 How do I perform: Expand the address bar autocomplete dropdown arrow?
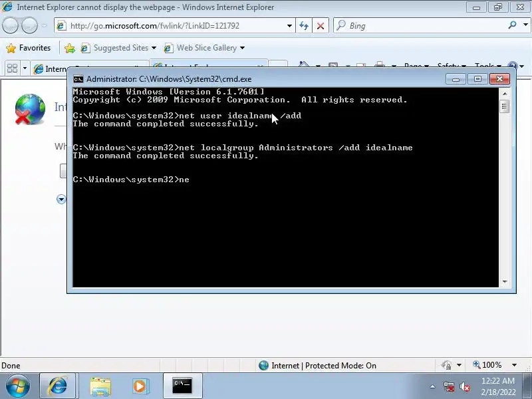(x=289, y=26)
